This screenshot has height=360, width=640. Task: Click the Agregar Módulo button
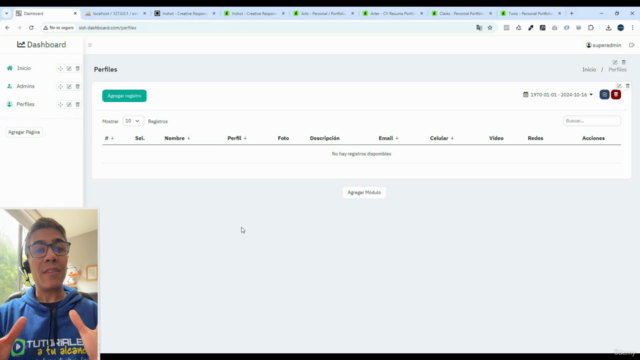364,192
